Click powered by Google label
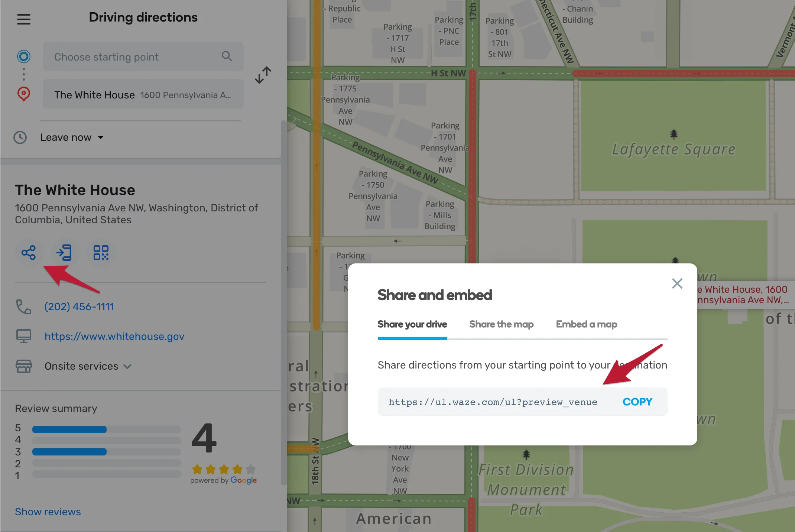Viewport: 795px width, 532px height. 224,480
